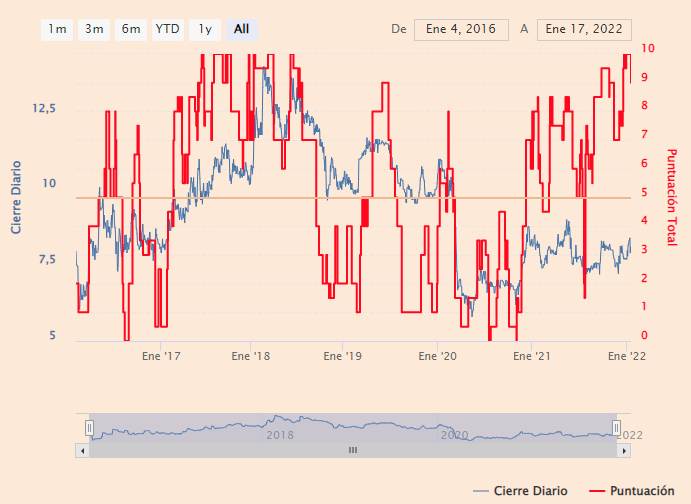Click the 7,5 left axis value
The image size is (691, 504).
[x=47, y=259]
